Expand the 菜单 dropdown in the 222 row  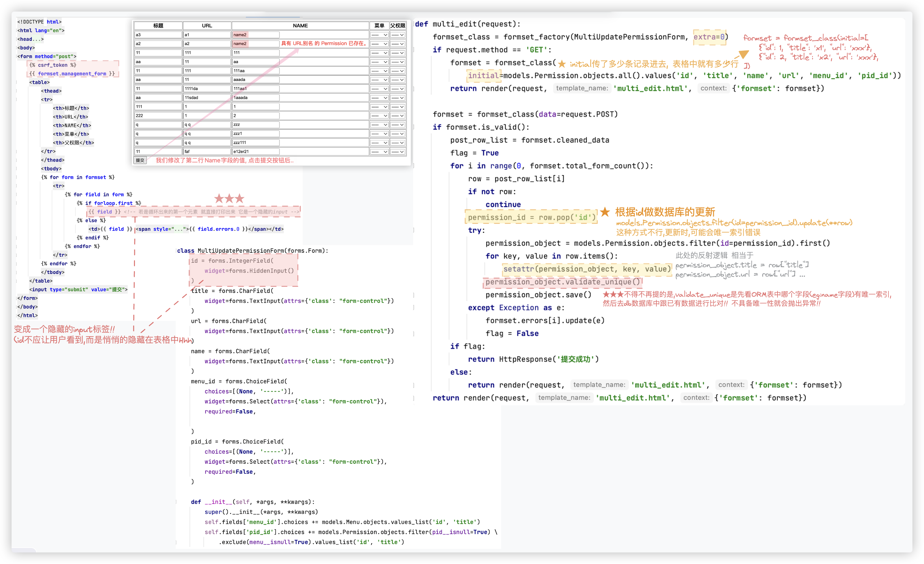coord(379,116)
